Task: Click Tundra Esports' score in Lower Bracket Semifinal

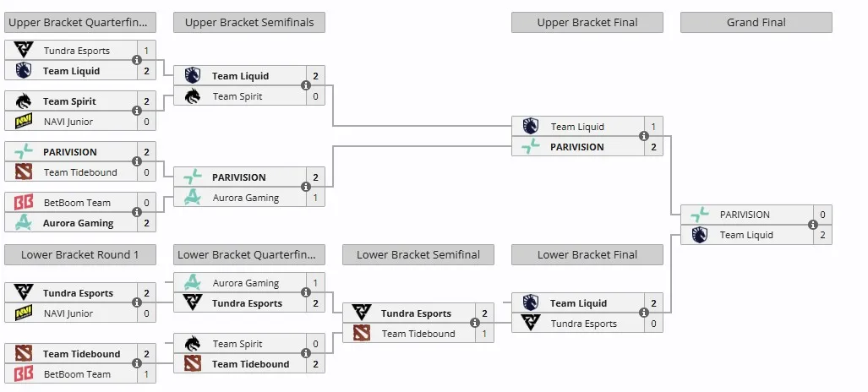Action: 484,313
